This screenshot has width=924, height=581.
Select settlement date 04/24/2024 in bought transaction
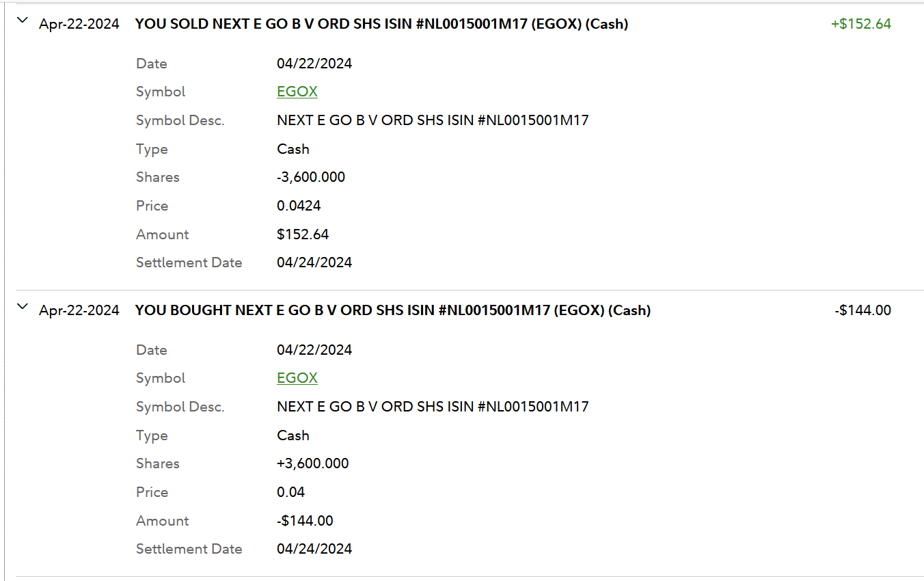pyautogui.click(x=314, y=549)
